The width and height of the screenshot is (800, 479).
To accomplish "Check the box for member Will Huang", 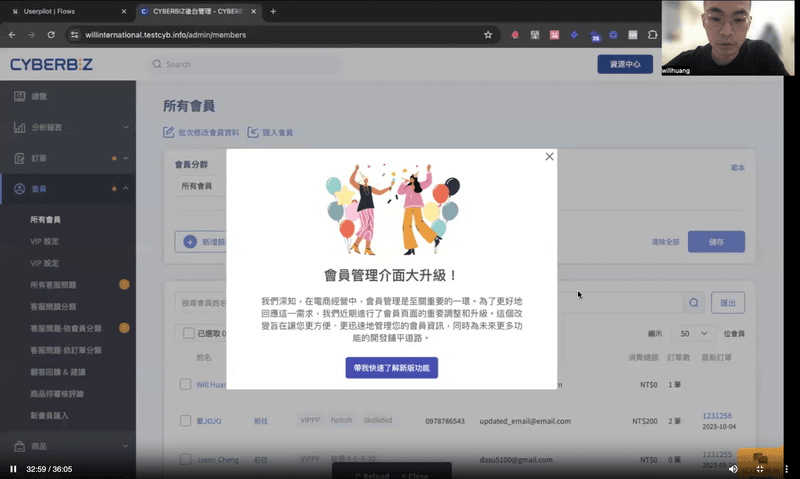I will tap(185, 384).
